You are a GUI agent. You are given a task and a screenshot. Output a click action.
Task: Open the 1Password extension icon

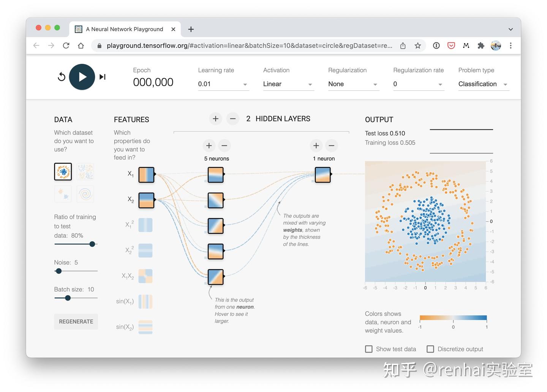coord(436,46)
